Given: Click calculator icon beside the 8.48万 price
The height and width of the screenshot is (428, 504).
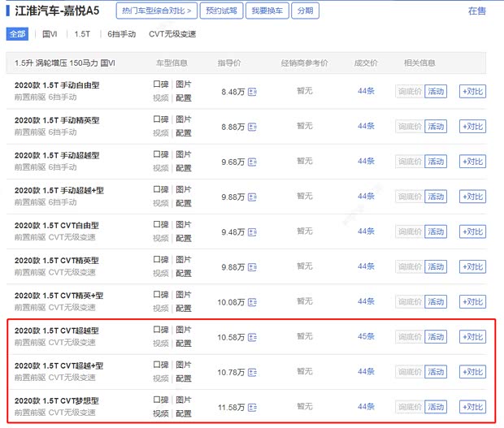Looking at the screenshot, I should pyautogui.click(x=252, y=92).
